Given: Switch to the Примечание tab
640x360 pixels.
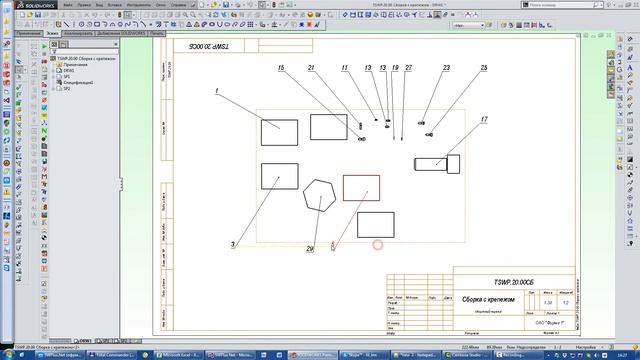Looking at the screenshot, I should tap(29, 33).
